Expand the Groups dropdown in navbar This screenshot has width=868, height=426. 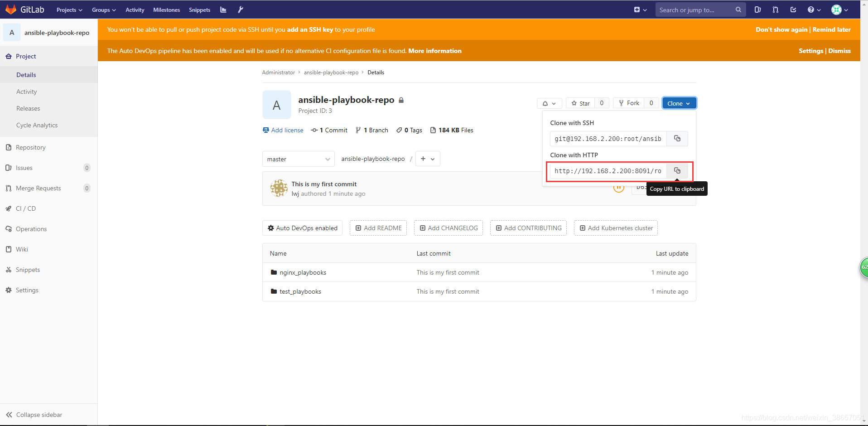click(104, 10)
